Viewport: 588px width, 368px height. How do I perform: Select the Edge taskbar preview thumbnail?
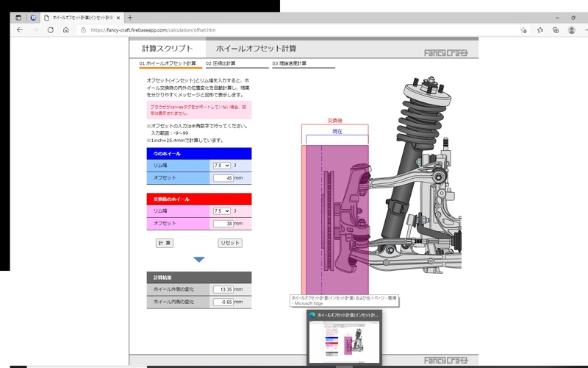click(x=344, y=341)
